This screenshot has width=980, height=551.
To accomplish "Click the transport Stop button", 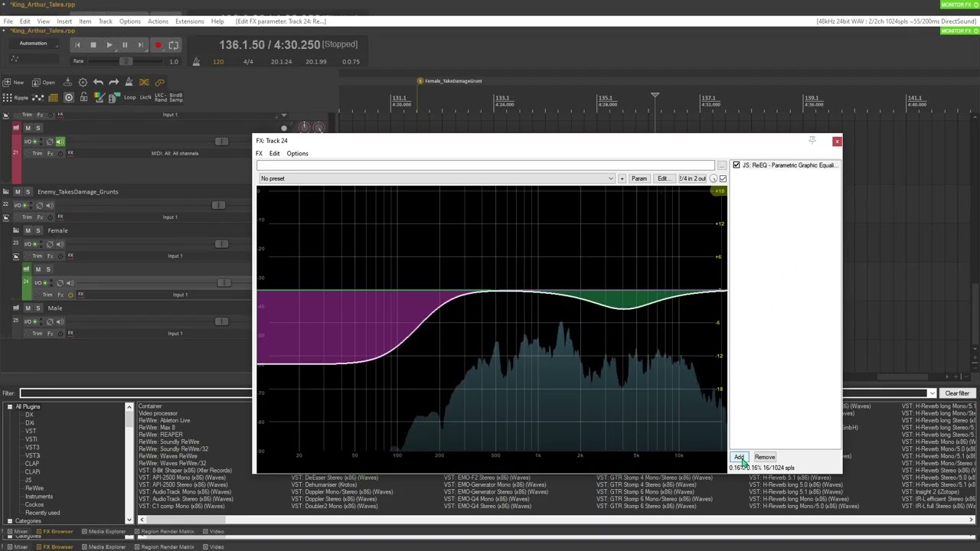I will [x=93, y=45].
